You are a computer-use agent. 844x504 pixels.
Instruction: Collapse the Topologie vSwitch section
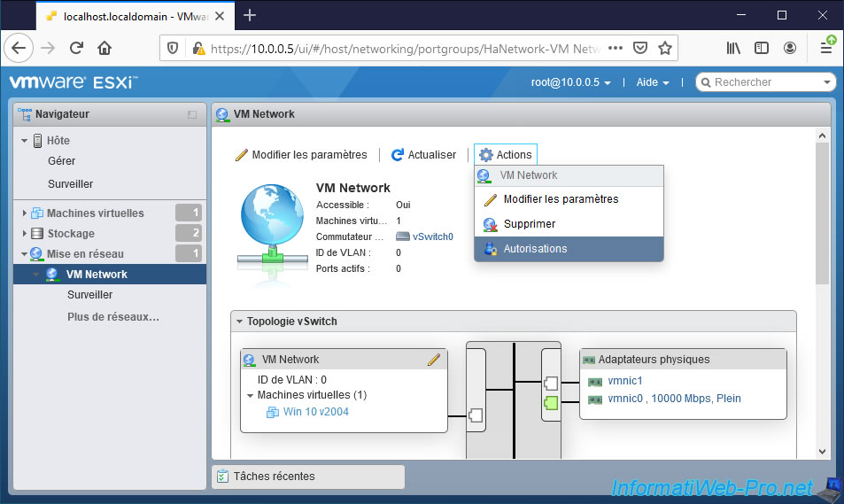(x=240, y=322)
